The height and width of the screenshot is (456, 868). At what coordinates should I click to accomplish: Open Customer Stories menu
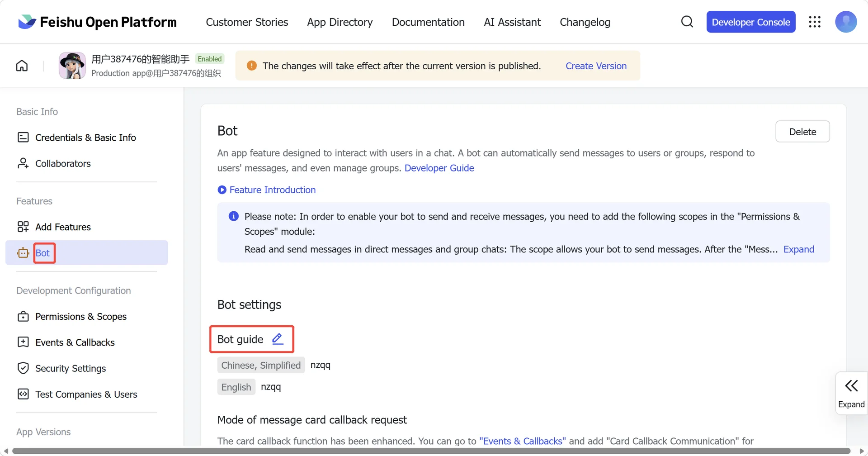coord(247,22)
